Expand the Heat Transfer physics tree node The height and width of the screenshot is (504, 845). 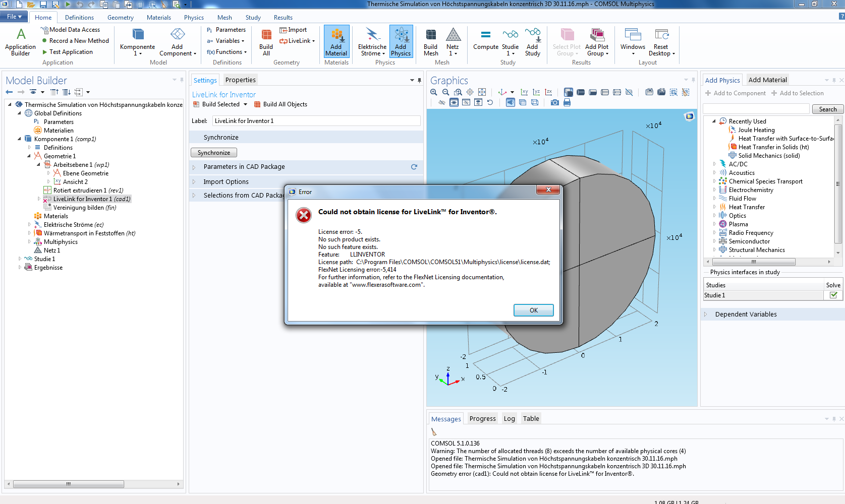(714, 207)
